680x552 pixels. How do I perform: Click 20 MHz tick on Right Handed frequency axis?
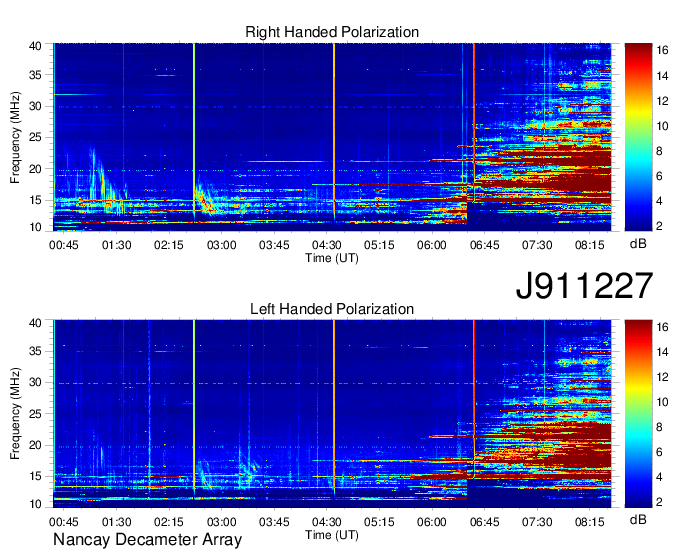35,169
